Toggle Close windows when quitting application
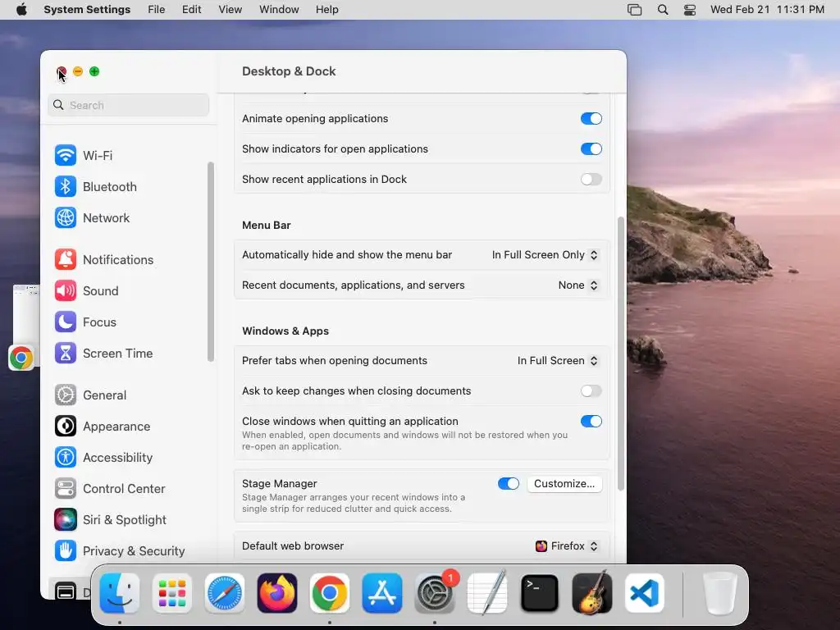Viewport: 840px width, 630px height. [x=591, y=421]
